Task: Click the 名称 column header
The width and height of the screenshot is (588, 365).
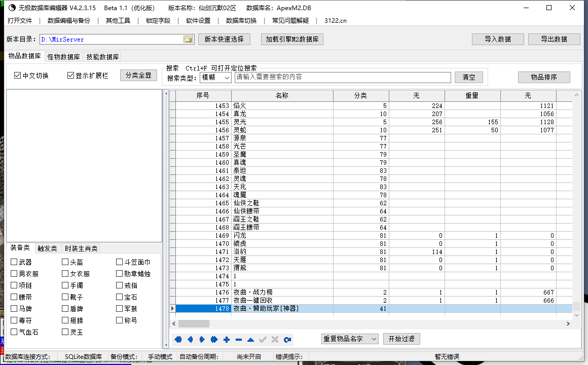Action: click(282, 96)
